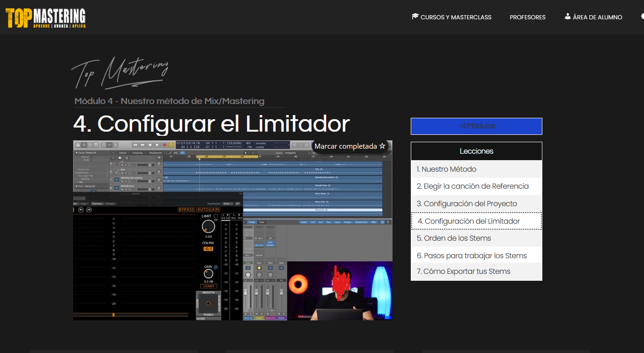Image resolution: width=644 pixels, height=353 pixels.
Task: Toggle the circle button beside GAIN
Action: (216, 267)
